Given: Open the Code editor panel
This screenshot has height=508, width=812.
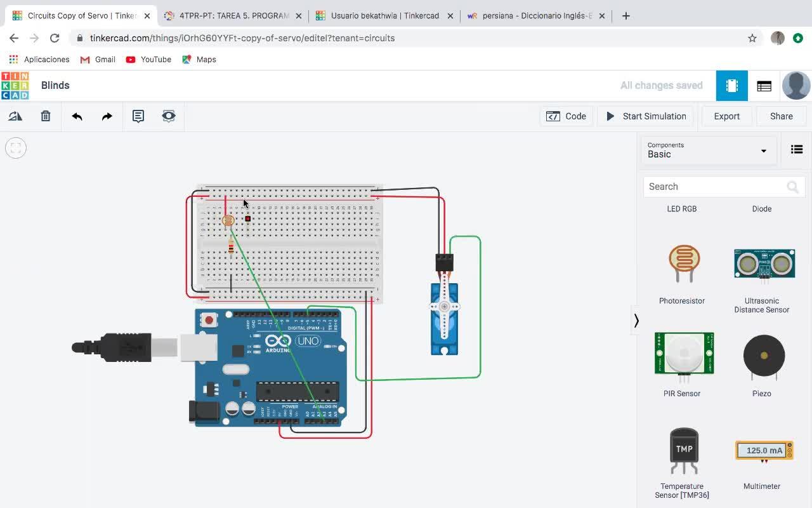Looking at the screenshot, I should click(566, 116).
